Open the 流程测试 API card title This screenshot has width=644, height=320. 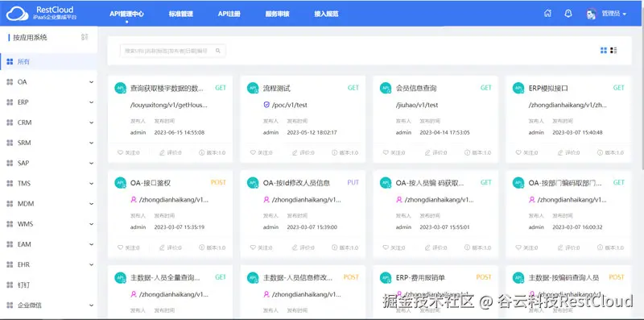[x=277, y=88]
